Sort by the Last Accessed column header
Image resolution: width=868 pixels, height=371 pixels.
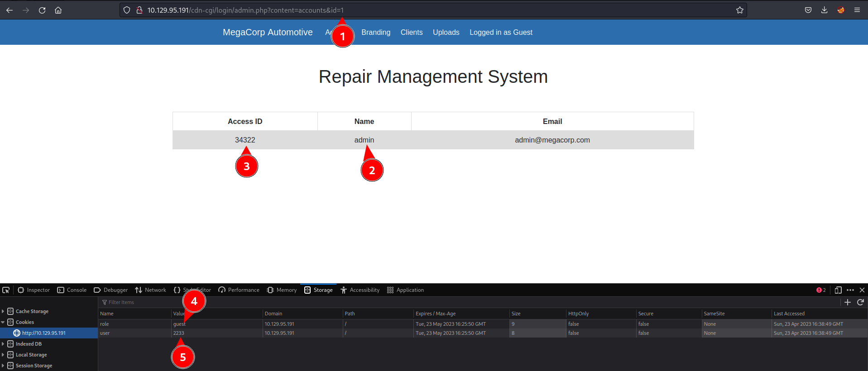[820, 314]
